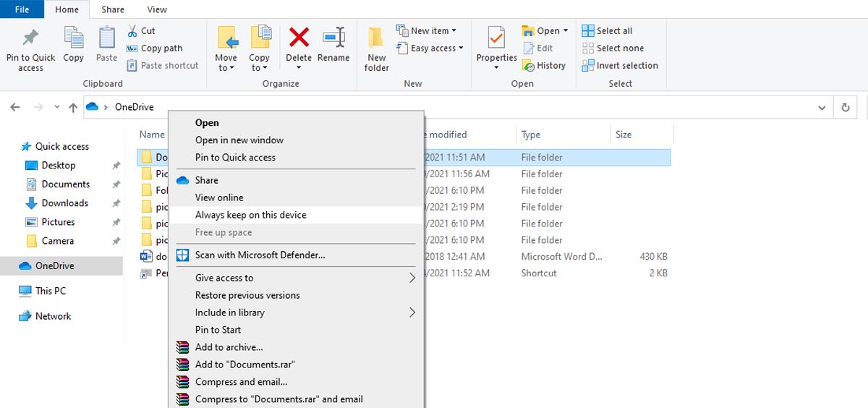868x408 pixels.
Task: Expand the Give access to submenu
Action: click(x=412, y=278)
